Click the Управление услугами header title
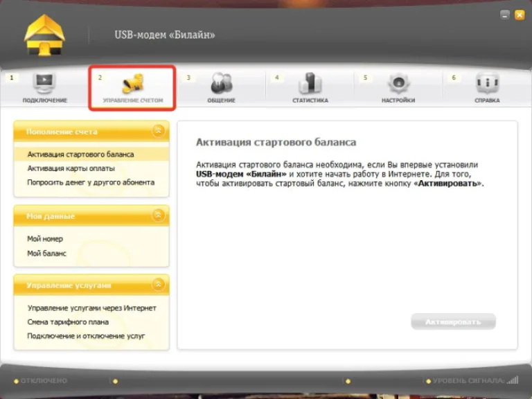Screen dimensions: 532x399 click(x=69, y=285)
